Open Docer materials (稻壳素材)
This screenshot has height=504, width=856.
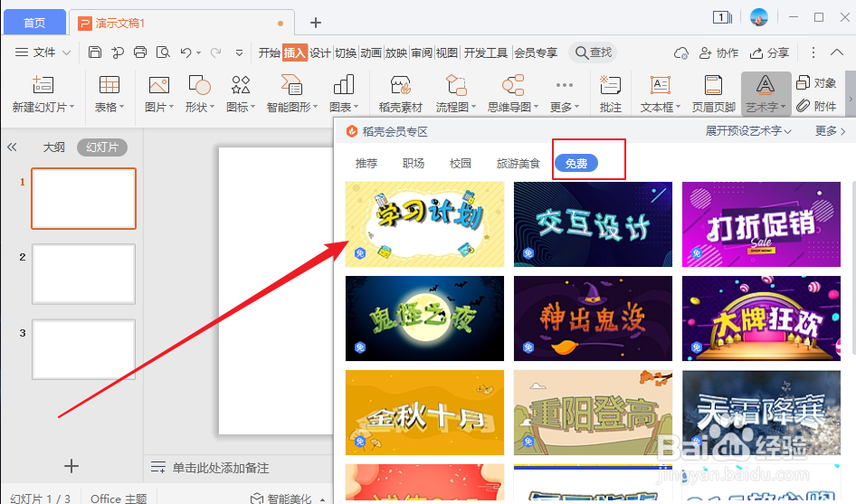click(x=401, y=93)
